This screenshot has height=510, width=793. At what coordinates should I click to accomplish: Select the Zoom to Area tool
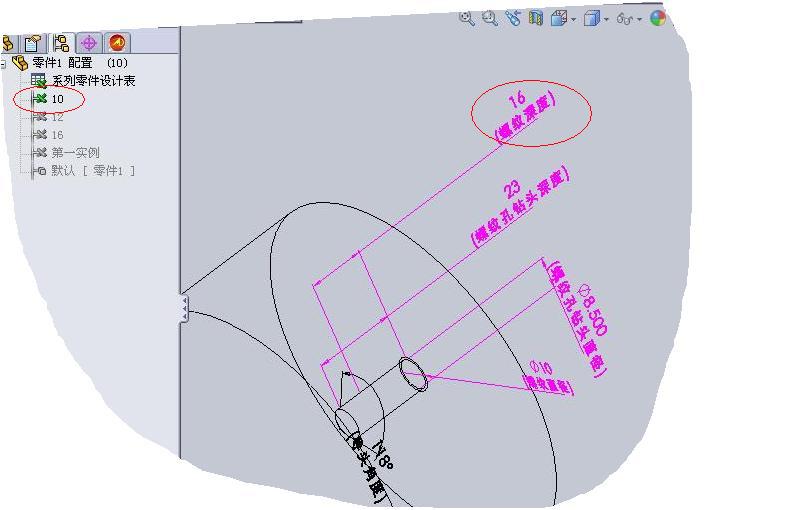coord(490,19)
